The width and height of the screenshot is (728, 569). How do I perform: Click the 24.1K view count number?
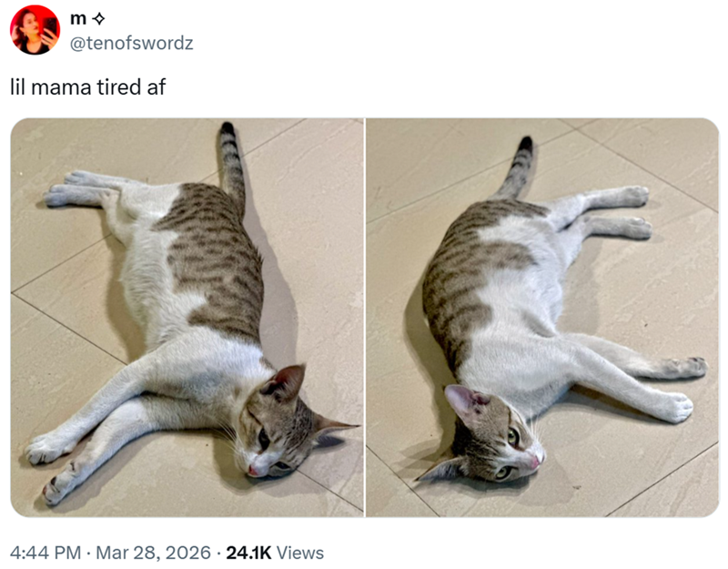point(248,553)
